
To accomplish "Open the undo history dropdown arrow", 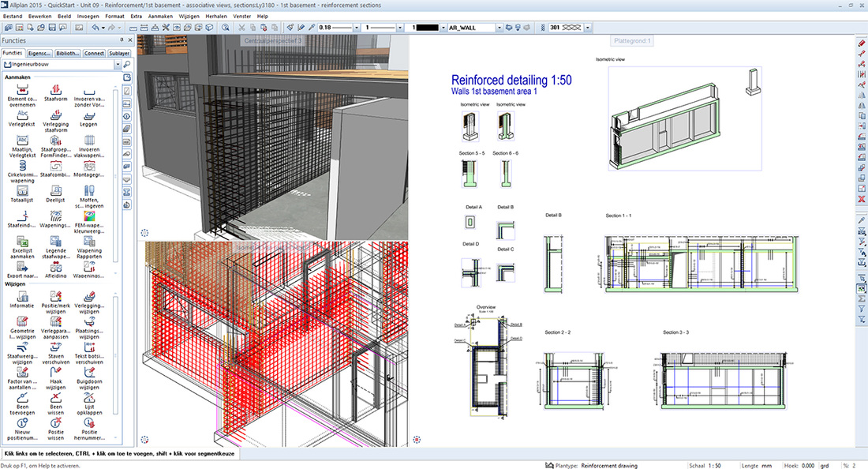I will point(103,27).
